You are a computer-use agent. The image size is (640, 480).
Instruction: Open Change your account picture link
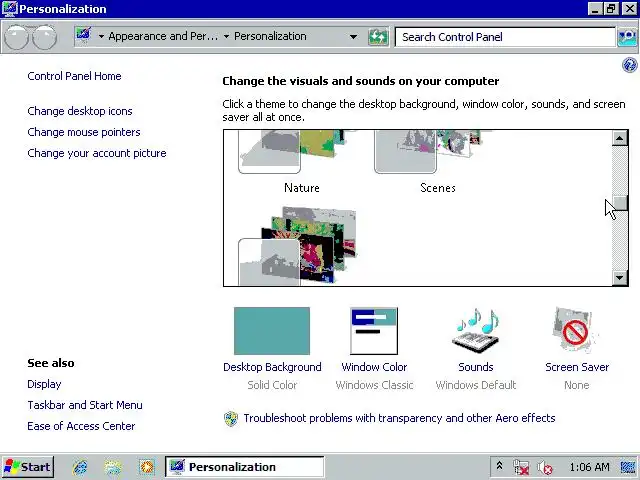97,153
